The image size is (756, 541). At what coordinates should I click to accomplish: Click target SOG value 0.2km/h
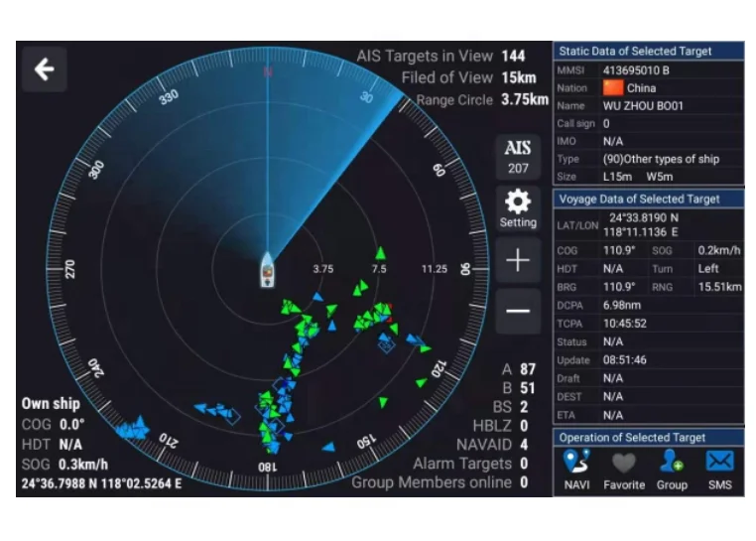(719, 250)
